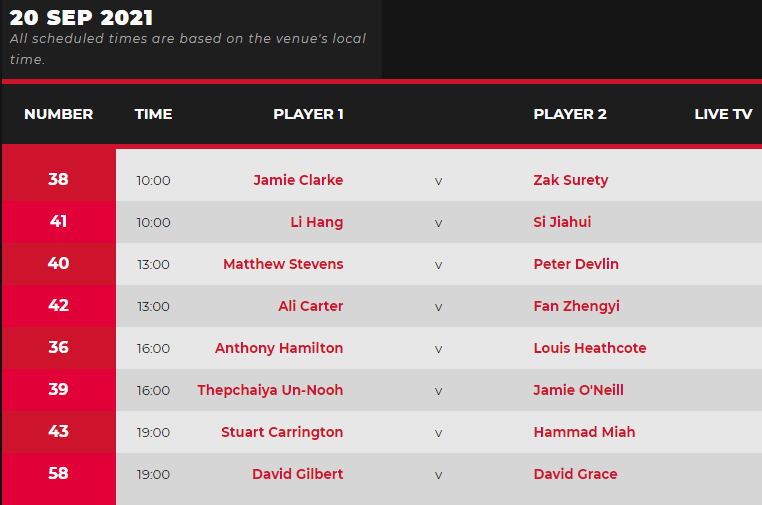Select the LIVE TV column header
Image resolution: width=762 pixels, height=505 pixels.
[723, 114]
